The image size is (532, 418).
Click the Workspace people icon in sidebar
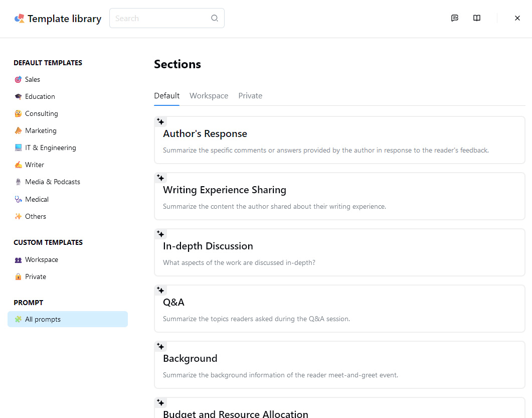point(18,260)
